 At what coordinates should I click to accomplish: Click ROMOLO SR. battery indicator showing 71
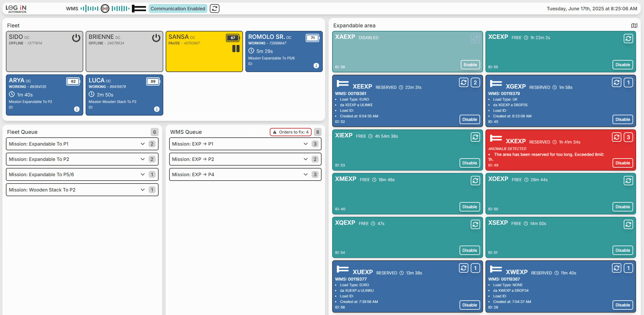click(x=313, y=38)
